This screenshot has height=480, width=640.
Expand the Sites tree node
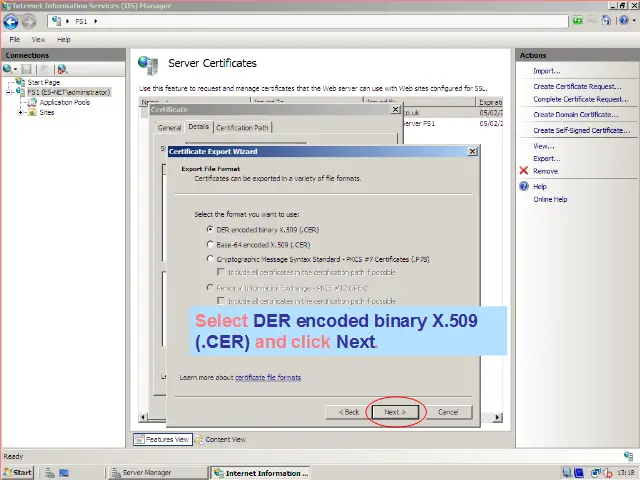coord(20,112)
